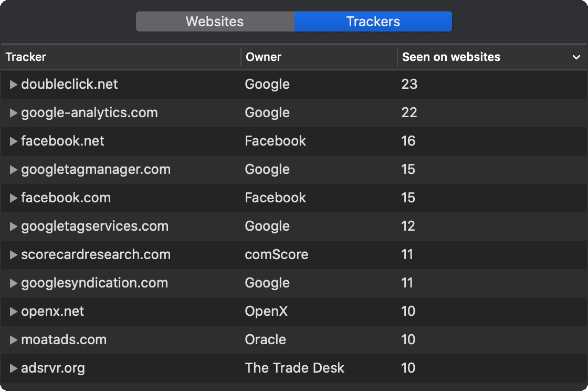Expand the google-analytics.com tracker entry
This screenshot has width=588, height=391.
click(13, 112)
